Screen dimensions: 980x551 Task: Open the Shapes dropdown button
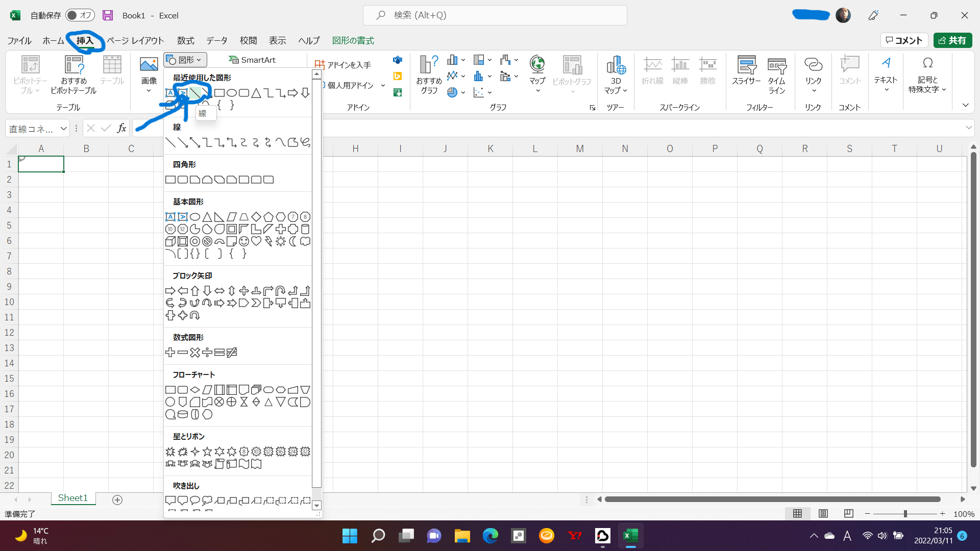click(x=185, y=60)
